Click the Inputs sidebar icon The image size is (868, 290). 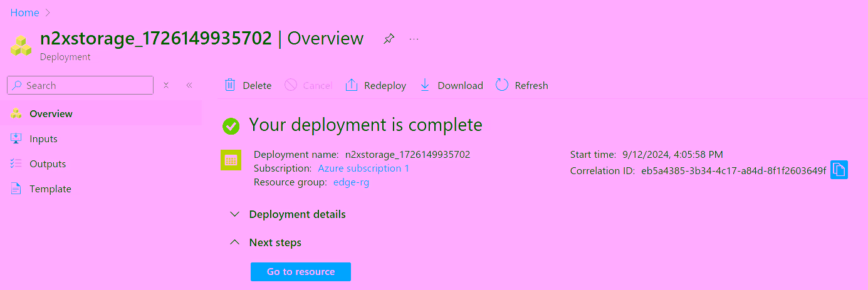16,138
